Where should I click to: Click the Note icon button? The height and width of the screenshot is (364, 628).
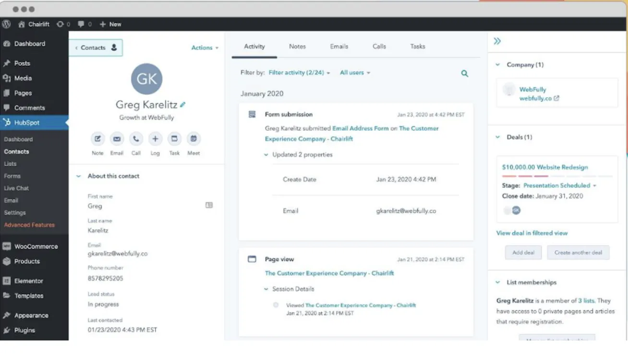tap(97, 139)
